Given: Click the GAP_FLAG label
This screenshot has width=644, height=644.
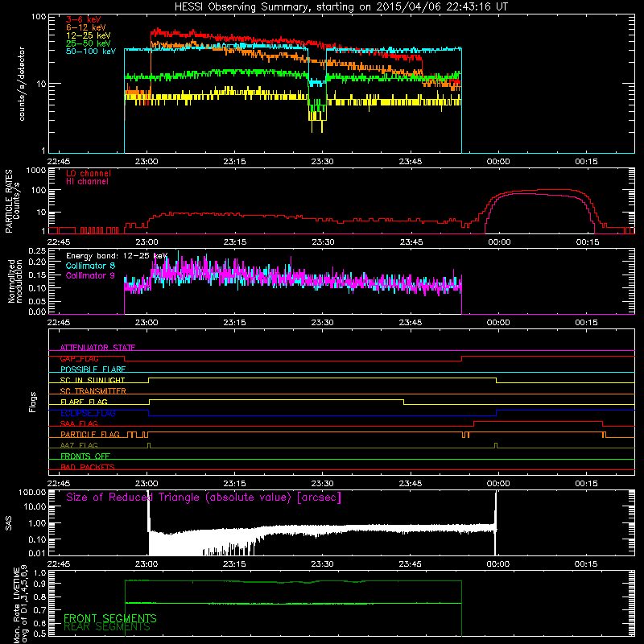Looking at the screenshot, I should (x=79, y=358).
